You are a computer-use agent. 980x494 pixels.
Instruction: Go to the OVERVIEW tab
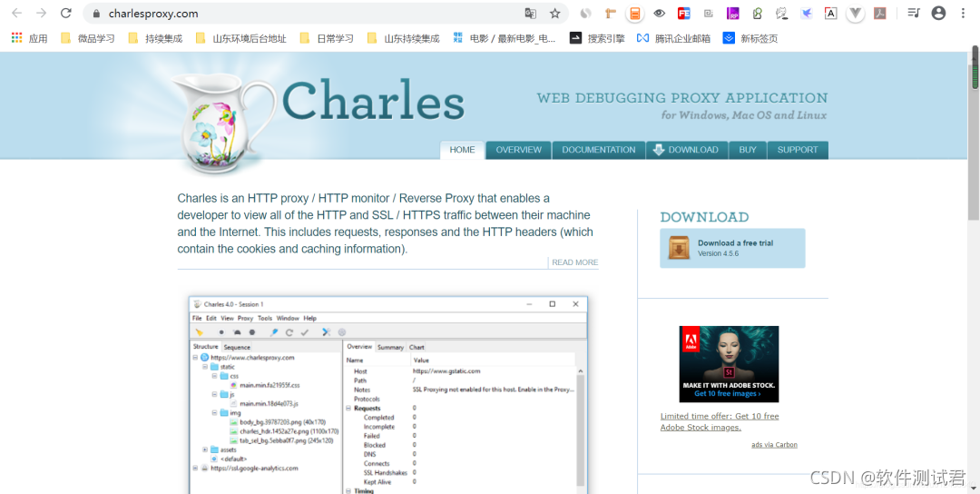pyautogui.click(x=519, y=150)
